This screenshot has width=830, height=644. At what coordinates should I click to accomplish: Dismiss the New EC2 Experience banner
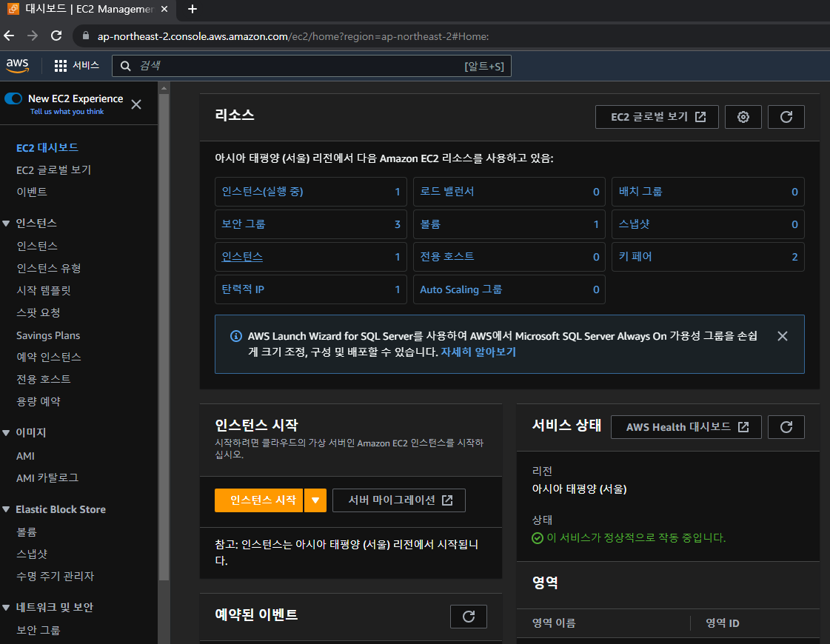coord(136,104)
